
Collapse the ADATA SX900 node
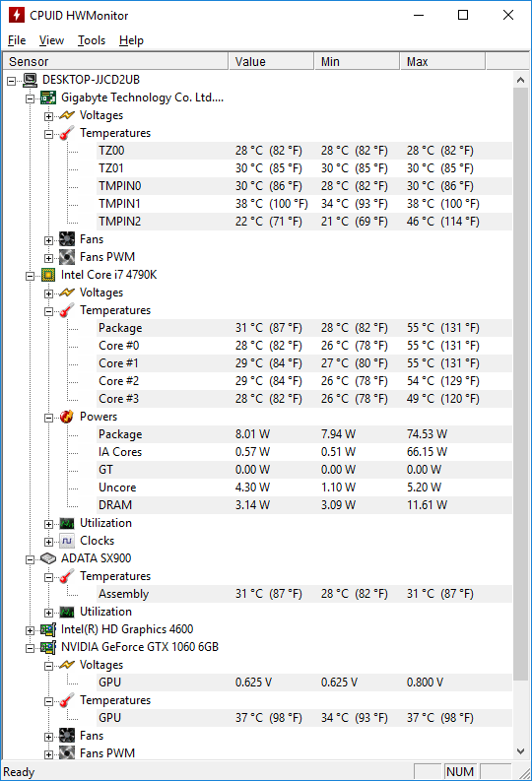pos(30,559)
